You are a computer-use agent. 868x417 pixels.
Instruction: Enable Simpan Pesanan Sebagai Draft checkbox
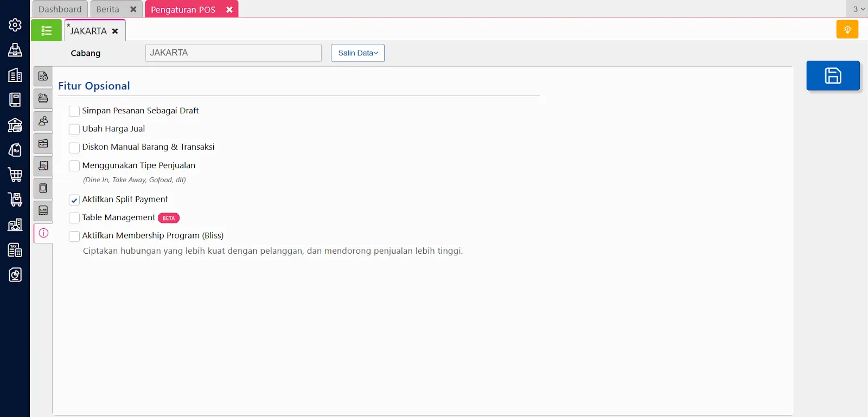click(x=74, y=111)
